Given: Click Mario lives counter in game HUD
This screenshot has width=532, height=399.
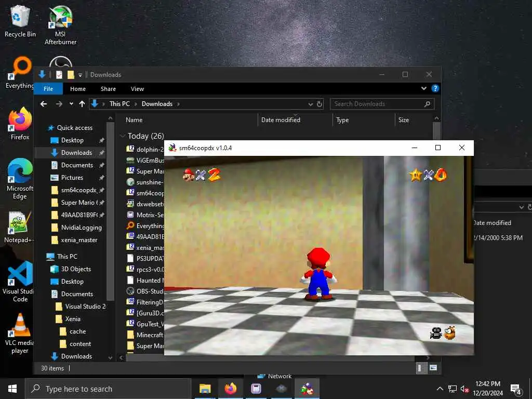Looking at the screenshot, I should [202, 175].
